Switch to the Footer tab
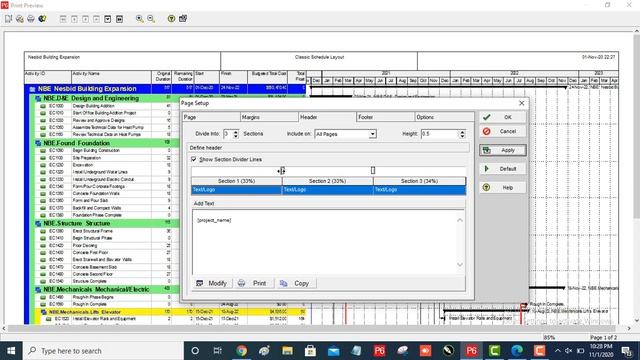The height and width of the screenshot is (360, 640). (386, 117)
